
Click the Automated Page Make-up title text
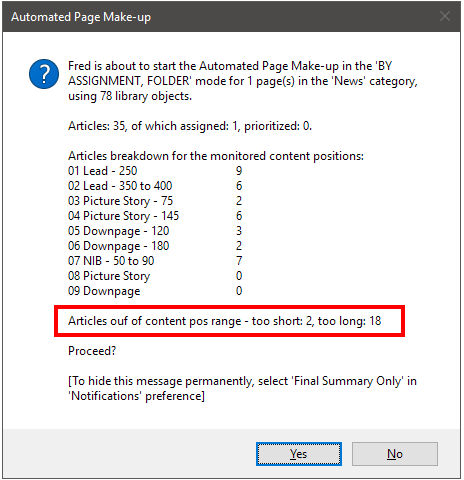coord(81,17)
